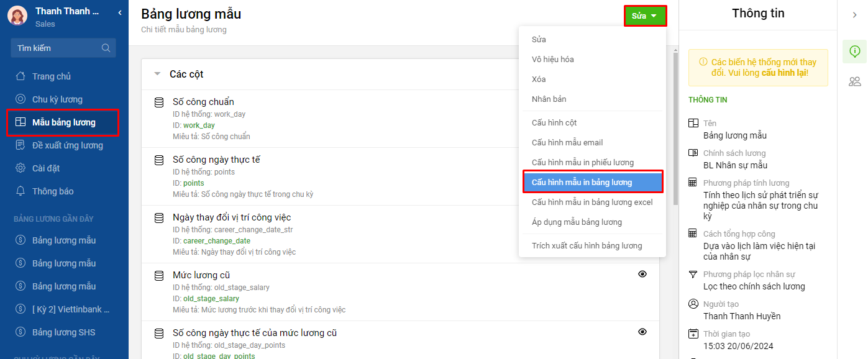Click database icon of Số công chuẩn
Viewport: 868px width, 359px height.
coord(159,102)
